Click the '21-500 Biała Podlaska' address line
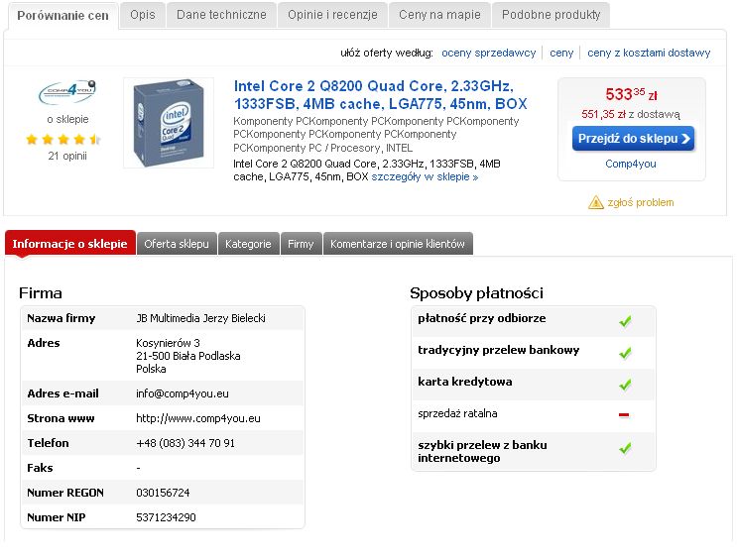737x560 pixels. pos(188,356)
